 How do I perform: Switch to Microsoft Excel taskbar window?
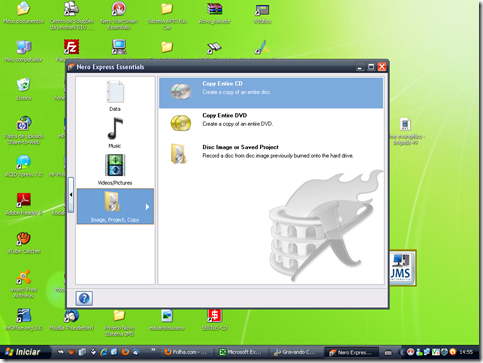click(241, 352)
